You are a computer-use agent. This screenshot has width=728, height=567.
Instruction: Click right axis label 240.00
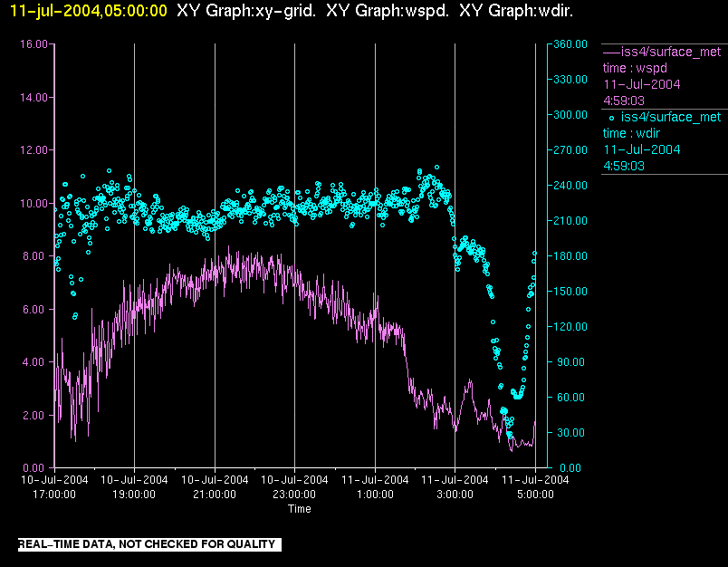pyautogui.click(x=570, y=186)
